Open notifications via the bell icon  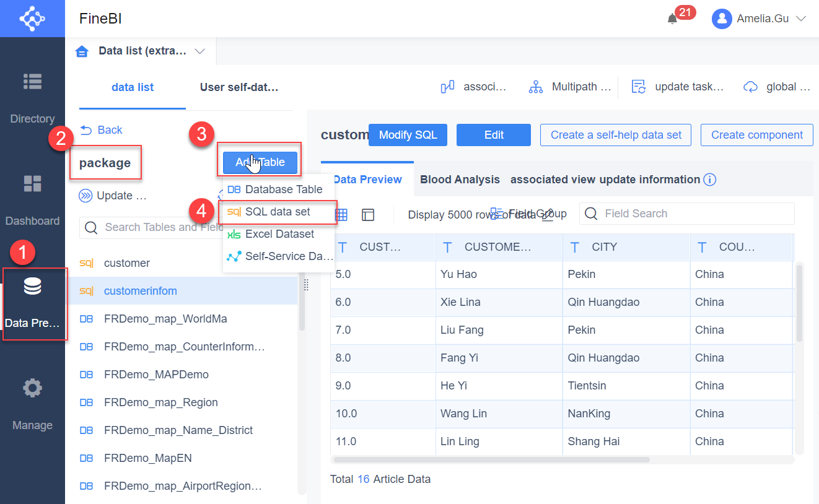pos(673,19)
